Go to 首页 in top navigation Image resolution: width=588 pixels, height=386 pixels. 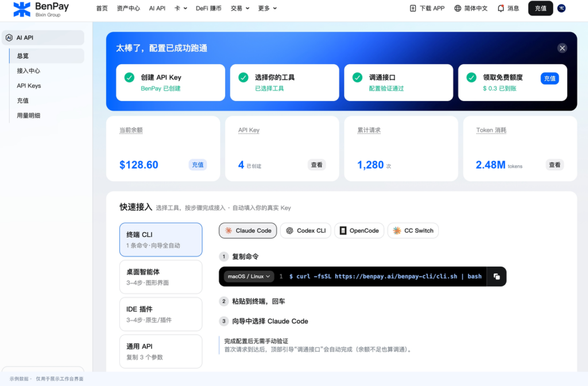coord(102,8)
